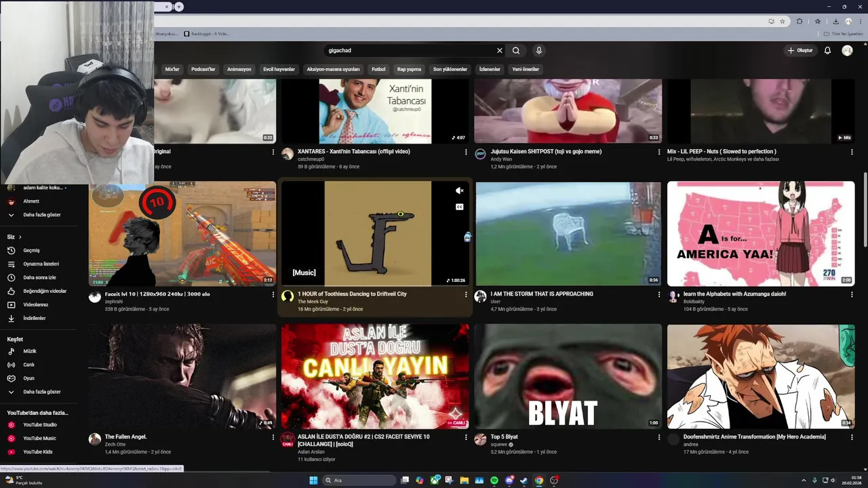Click the Spotify taskbar icon

494,481
